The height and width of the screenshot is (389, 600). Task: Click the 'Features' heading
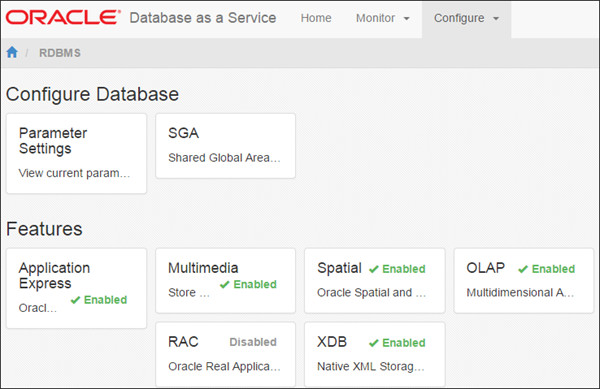point(44,229)
